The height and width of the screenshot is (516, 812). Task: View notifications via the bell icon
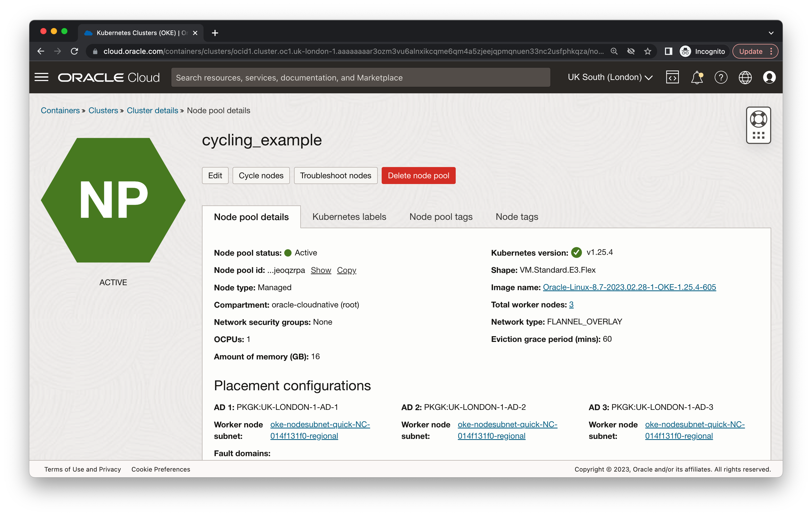[697, 77]
